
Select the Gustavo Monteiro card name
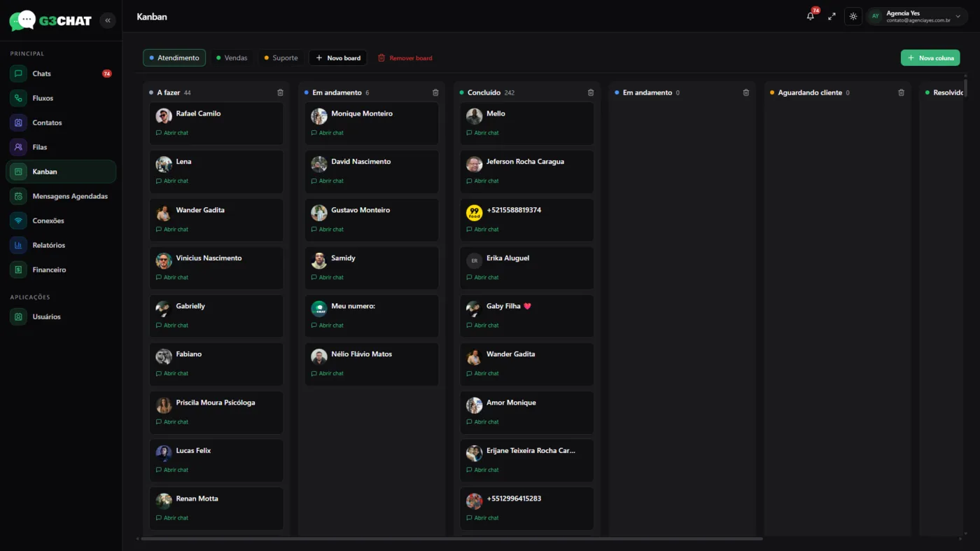coord(360,210)
